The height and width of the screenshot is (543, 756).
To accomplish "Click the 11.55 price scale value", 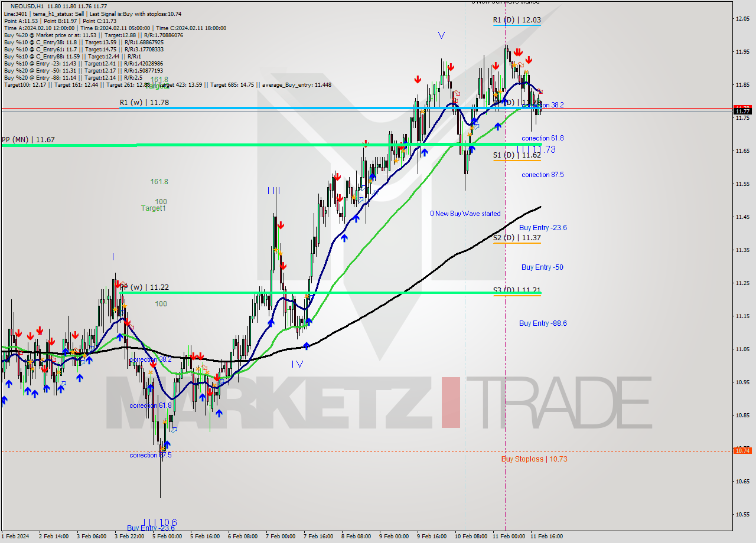I will point(743,184).
